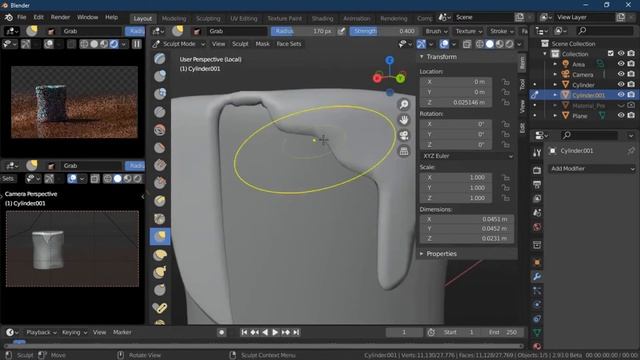Viewport: 640px width, 360px height.
Task: Open the Edit menu
Action: pos(38,17)
